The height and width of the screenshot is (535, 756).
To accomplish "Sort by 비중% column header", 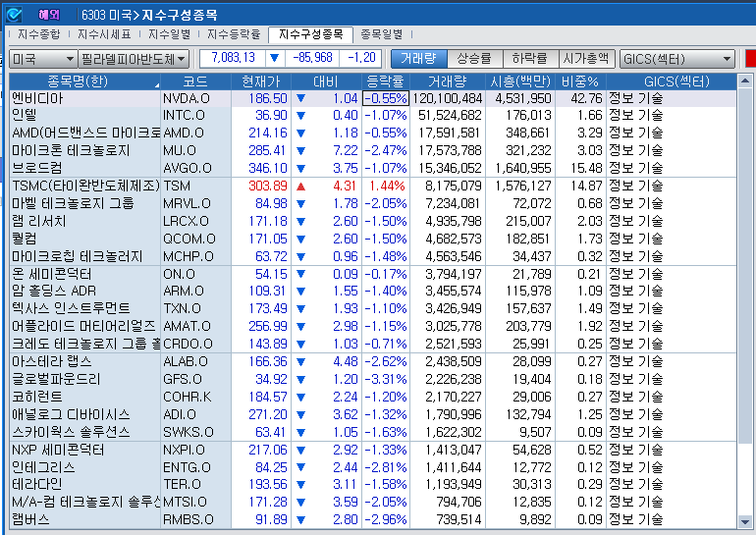I will click(x=580, y=81).
